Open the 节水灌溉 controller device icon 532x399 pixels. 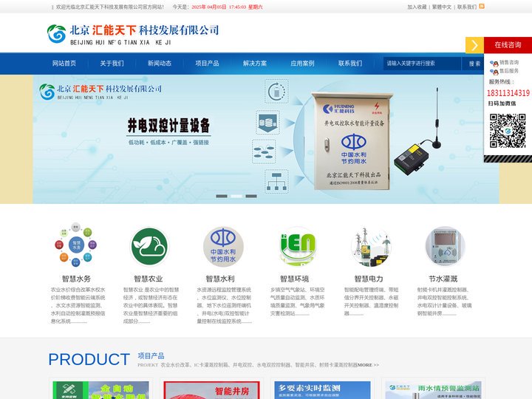[x=445, y=247]
